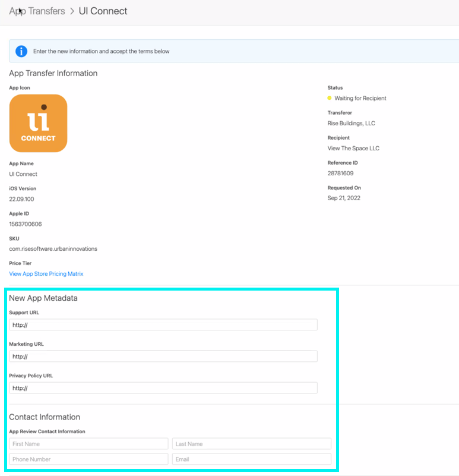459x476 pixels.
Task: Click 'App Transfer Information' heading
Action: (x=53, y=74)
